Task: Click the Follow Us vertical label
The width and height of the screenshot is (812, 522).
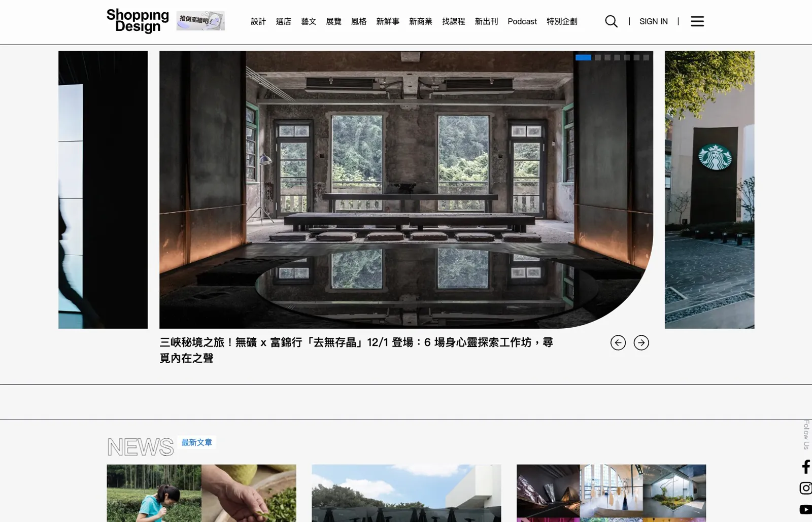Action: click(x=806, y=435)
